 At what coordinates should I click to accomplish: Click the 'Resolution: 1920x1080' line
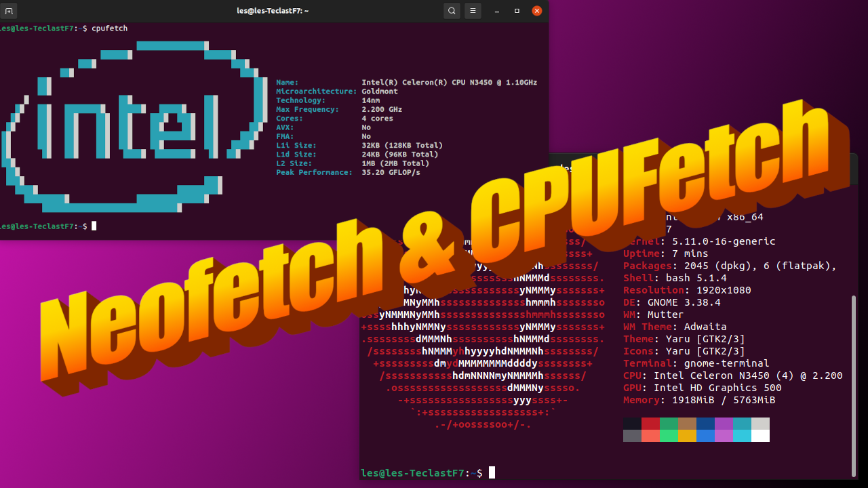(x=687, y=290)
